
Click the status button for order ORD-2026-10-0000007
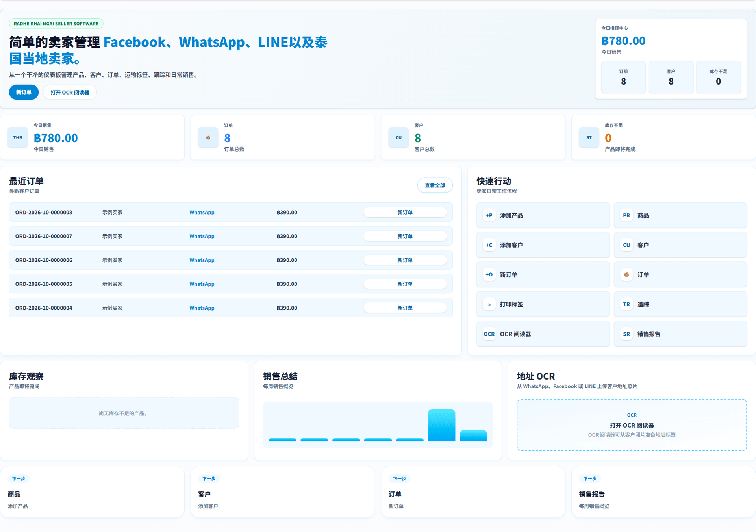(405, 236)
